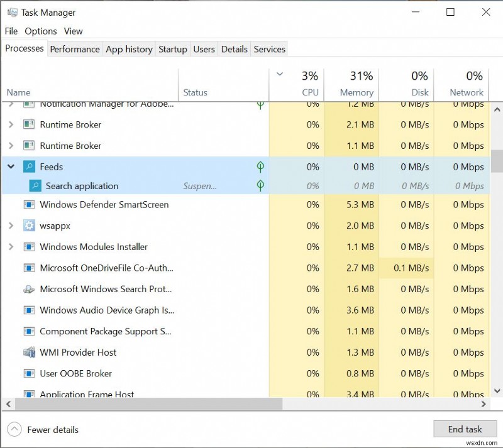Click the horizontal scrollbar left arrow
The width and height of the screenshot is (503, 448).
(x=8, y=404)
